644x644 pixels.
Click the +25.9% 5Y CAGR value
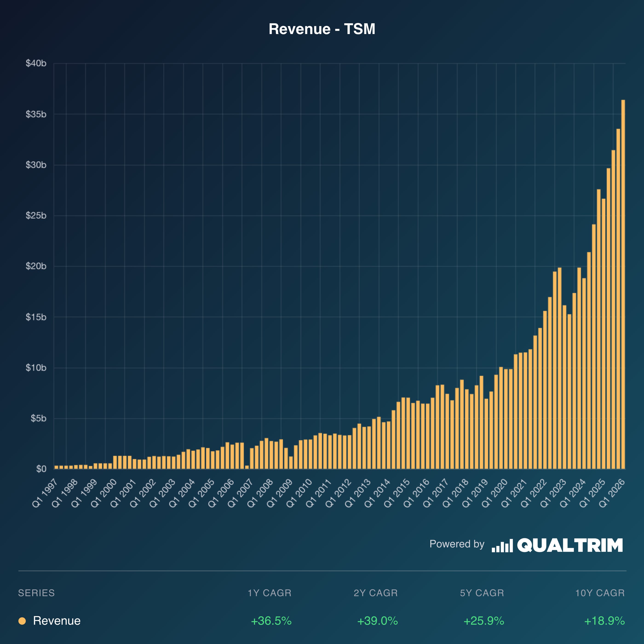[x=484, y=621]
